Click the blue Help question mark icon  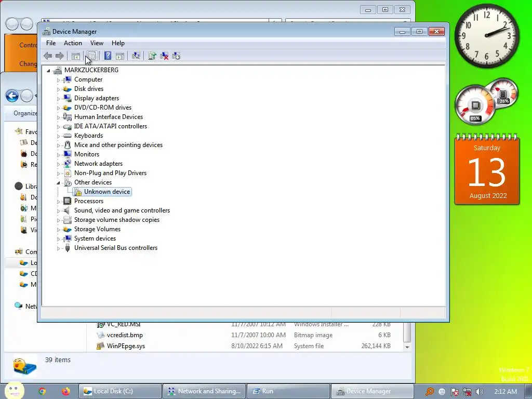108,56
